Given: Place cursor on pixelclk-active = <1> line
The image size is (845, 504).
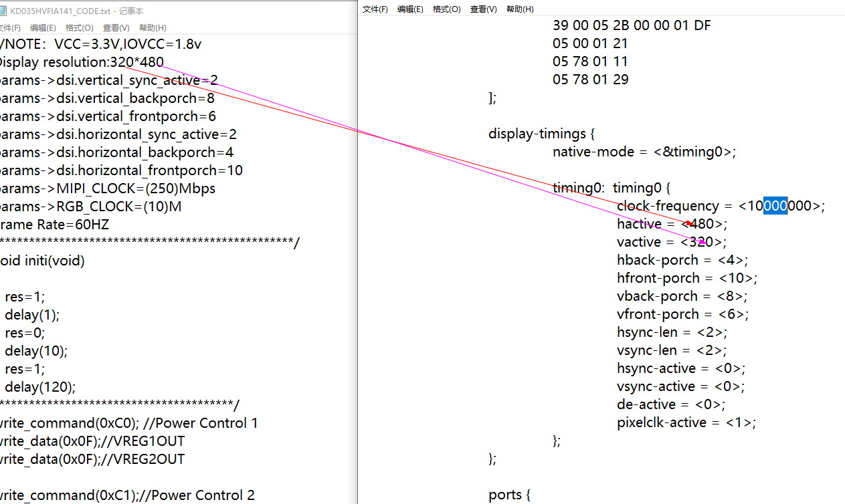Looking at the screenshot, I should (x=686, y=422).
